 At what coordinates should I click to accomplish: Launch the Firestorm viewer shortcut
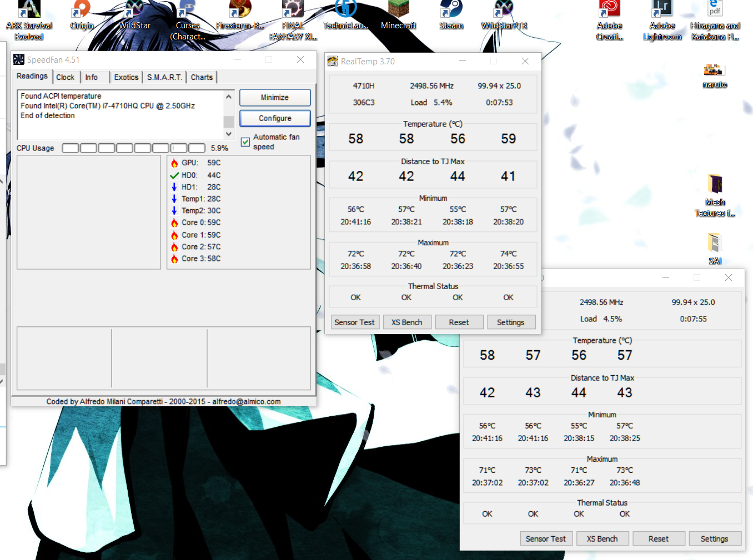(x=240, y=15)
